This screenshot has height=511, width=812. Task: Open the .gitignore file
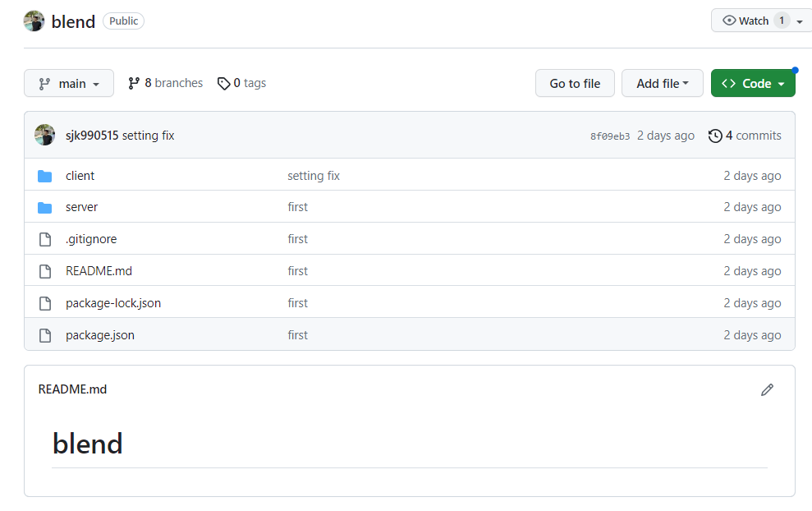pyautogui.click(x=91, y=239)
